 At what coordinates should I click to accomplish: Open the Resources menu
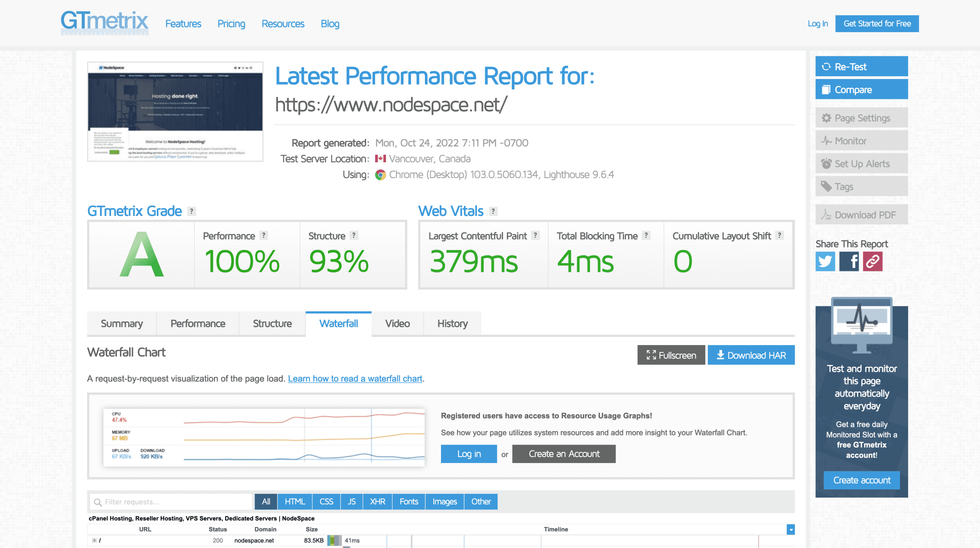click(x=283, y=24)
